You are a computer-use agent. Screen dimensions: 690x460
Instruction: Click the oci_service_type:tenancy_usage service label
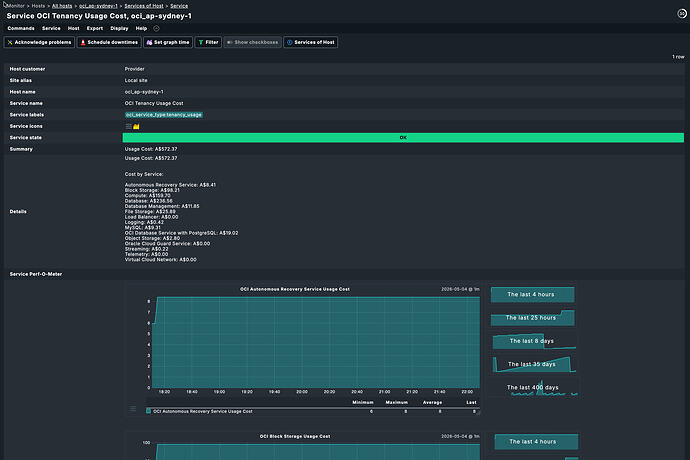tap(164, 115)
